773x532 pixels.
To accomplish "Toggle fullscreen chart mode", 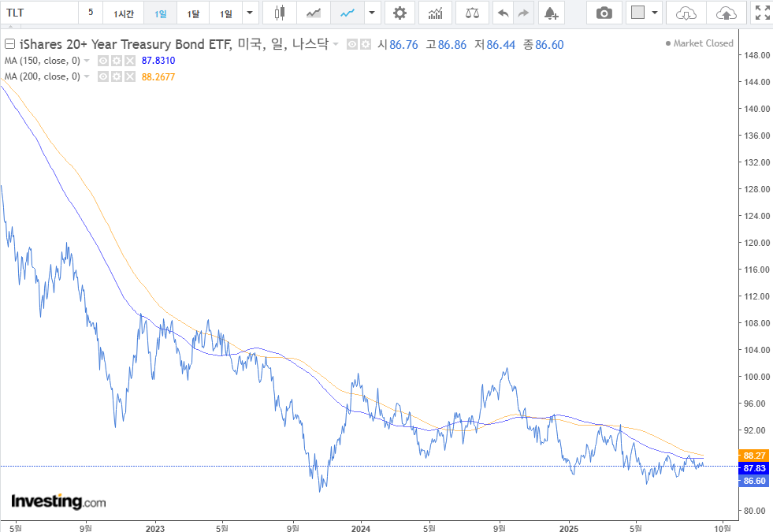I will pos(762,13).
